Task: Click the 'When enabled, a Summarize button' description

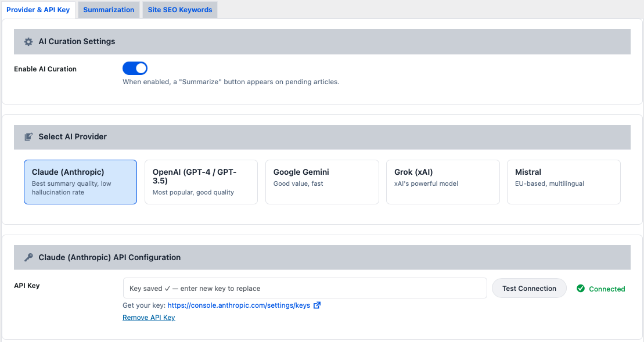Action: tap(231, 82)
